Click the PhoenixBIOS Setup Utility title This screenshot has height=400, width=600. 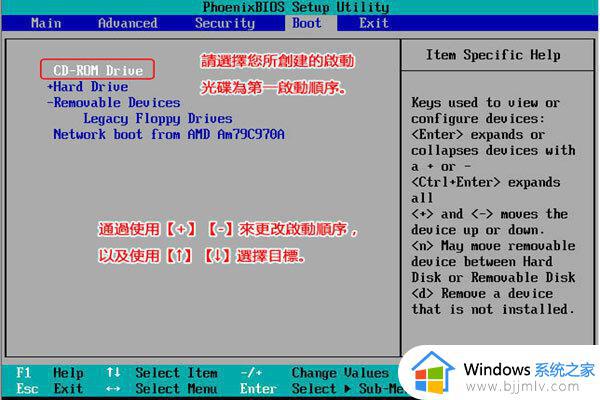(296, 7)
